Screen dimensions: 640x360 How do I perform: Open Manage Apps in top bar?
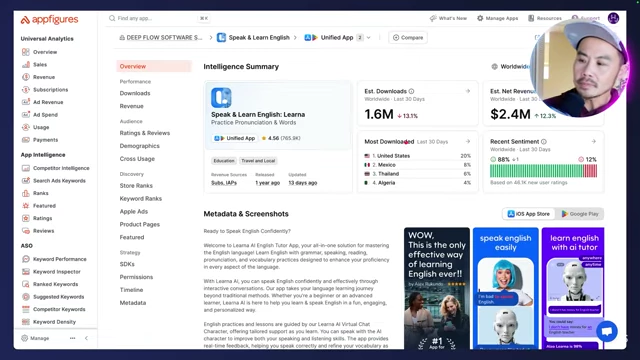(x=498, y=18)
